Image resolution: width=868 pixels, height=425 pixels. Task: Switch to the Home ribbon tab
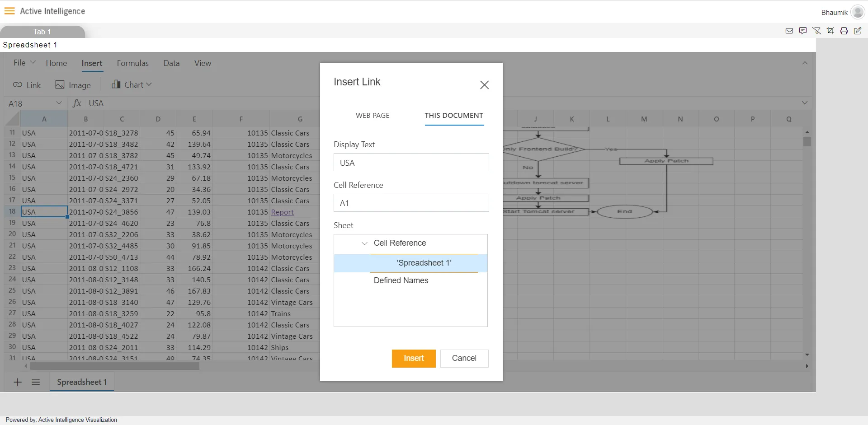coord(57,63)
